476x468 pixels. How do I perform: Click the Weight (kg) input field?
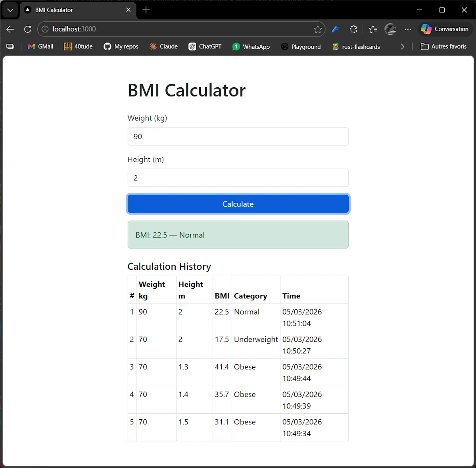(238, 136)
